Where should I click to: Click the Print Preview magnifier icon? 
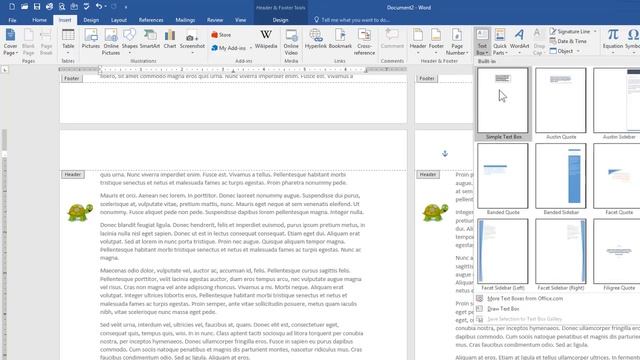[62, 7]
